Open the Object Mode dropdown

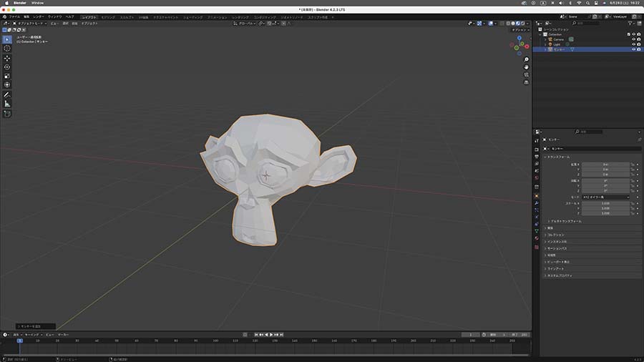pos(30,24)
